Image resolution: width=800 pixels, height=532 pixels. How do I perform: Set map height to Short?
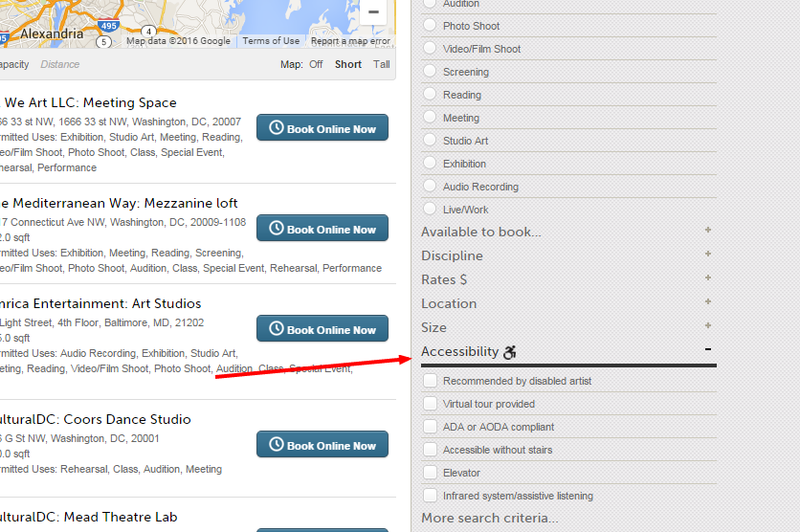348,64
